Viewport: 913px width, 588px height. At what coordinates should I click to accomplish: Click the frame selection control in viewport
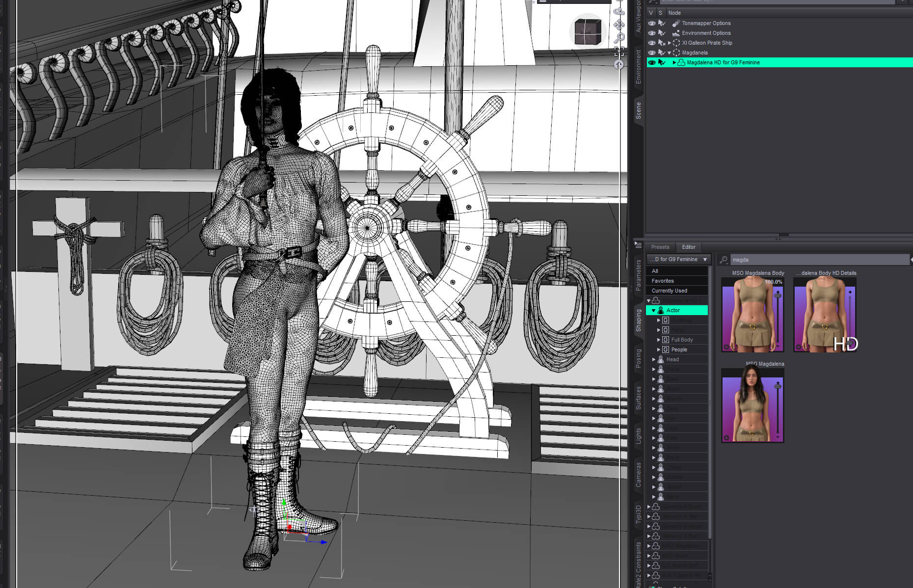[x=619, y=51]
